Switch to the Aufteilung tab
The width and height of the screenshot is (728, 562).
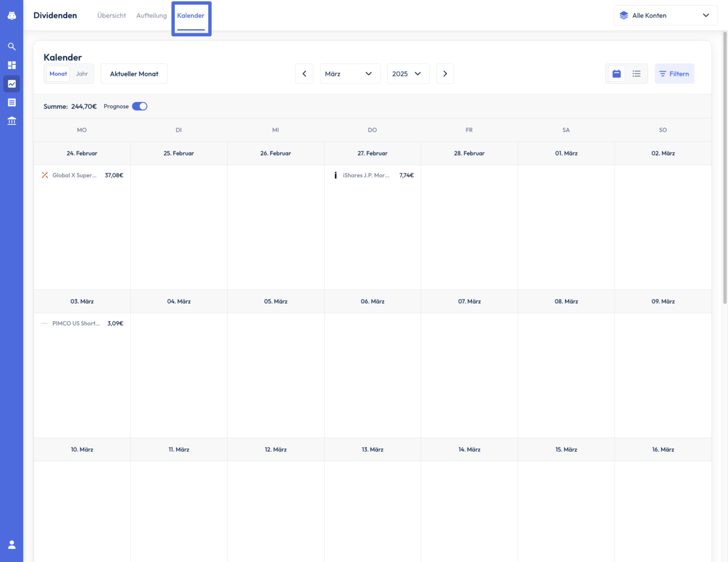pyautogui.click(x=151, y=16)
